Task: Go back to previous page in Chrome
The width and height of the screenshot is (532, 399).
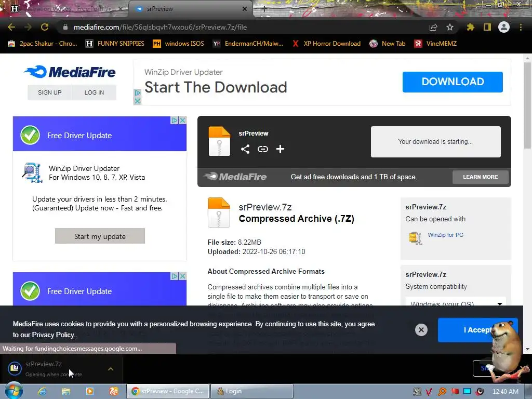Action: click(x=11, y=27)
